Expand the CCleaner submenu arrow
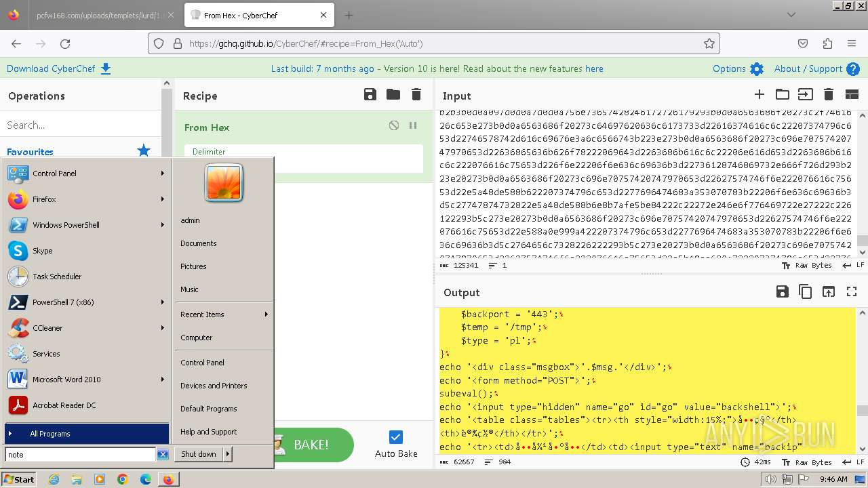 163,328
